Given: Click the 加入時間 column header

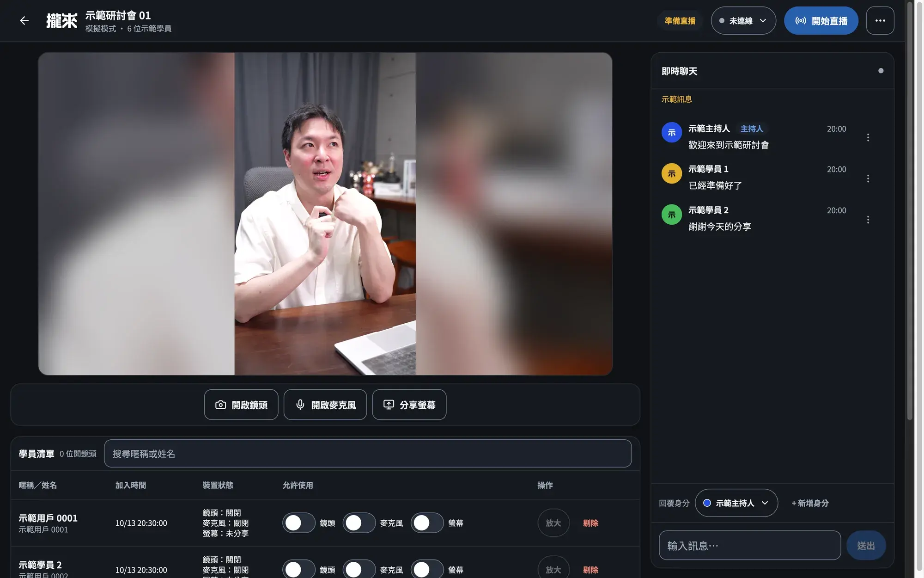Looking at the screenshot, I should click(x=131, y=485).
